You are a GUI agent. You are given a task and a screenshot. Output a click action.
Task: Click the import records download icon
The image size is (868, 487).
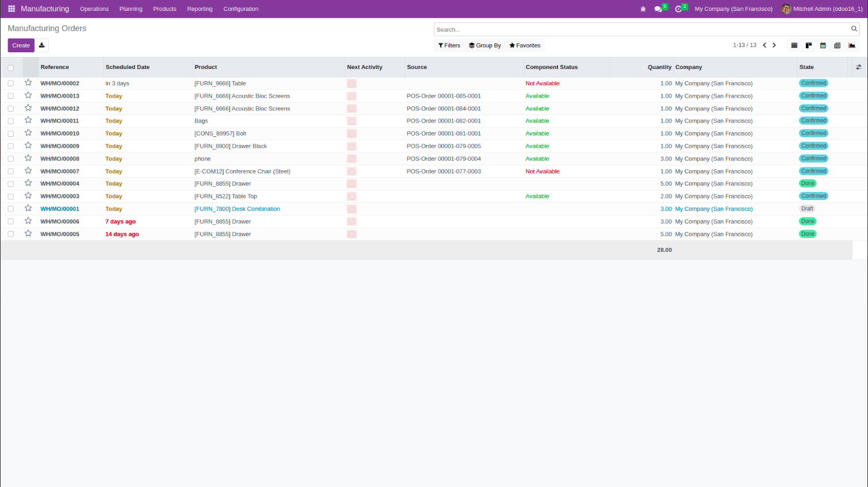click(42, 45)
